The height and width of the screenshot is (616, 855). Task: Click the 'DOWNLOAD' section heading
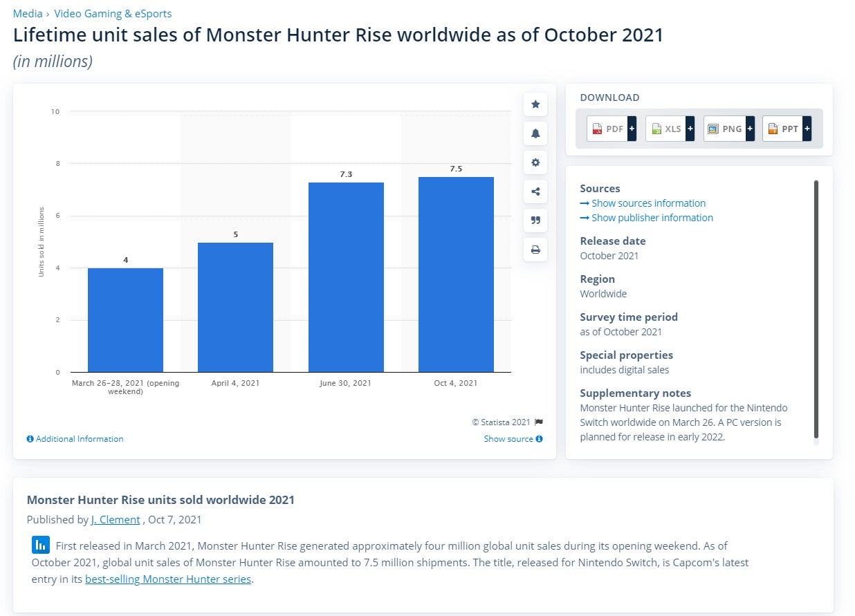[x=609, y=97]
